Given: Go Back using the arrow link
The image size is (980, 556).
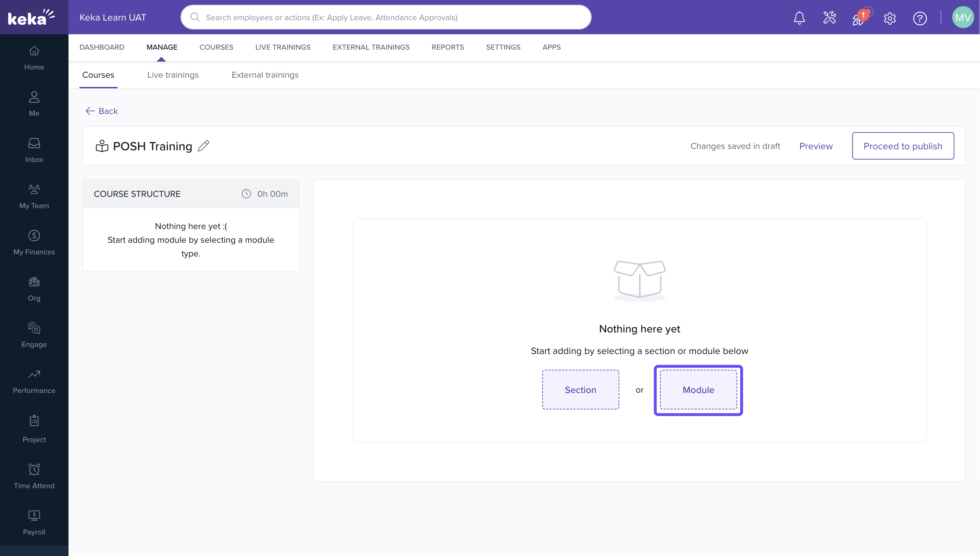Looking at the screenshot, I should point(102,111).
